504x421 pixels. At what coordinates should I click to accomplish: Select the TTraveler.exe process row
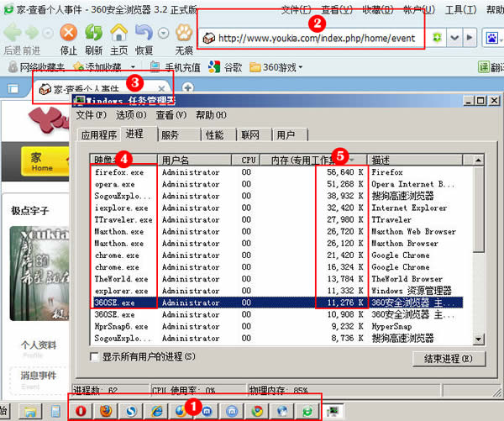coord(278,219)
